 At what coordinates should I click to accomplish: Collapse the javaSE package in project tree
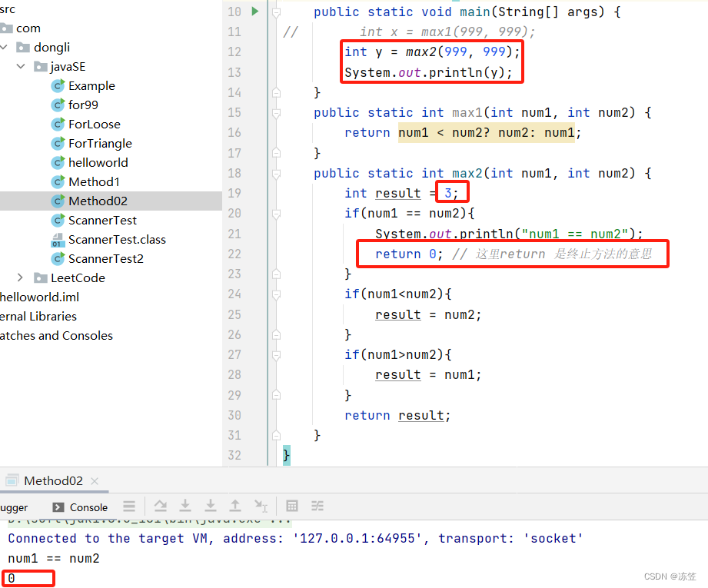pos(21,66)
